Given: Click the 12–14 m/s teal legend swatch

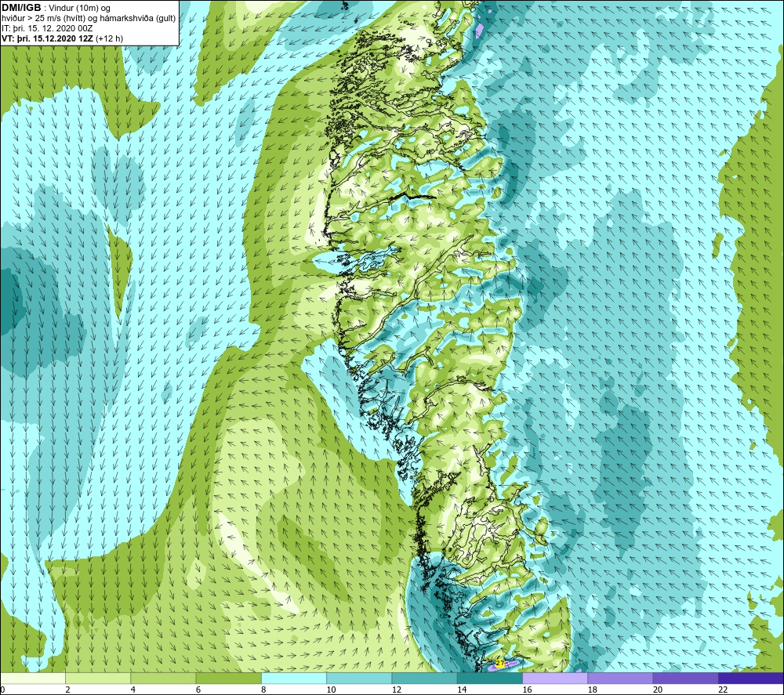Looking at the screenshot, I should [424, 678].
